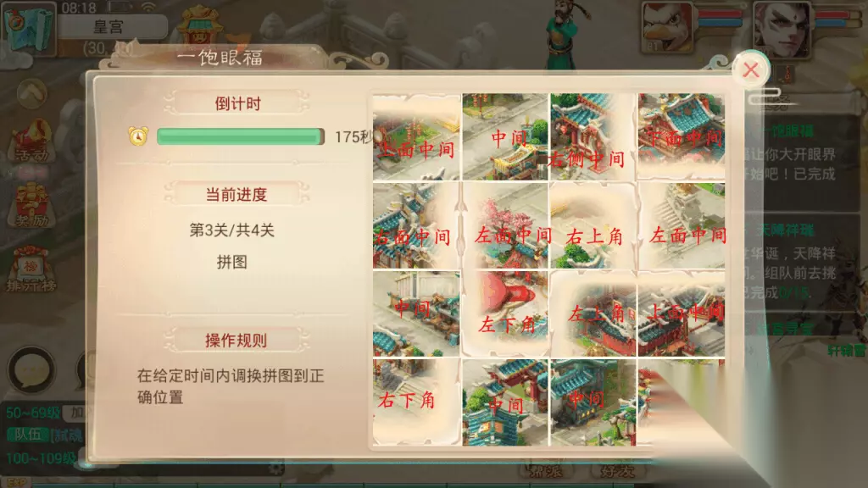This screenshot has height=488, width=868.
Task: Open the world map icon
Action: coord(28,28)
